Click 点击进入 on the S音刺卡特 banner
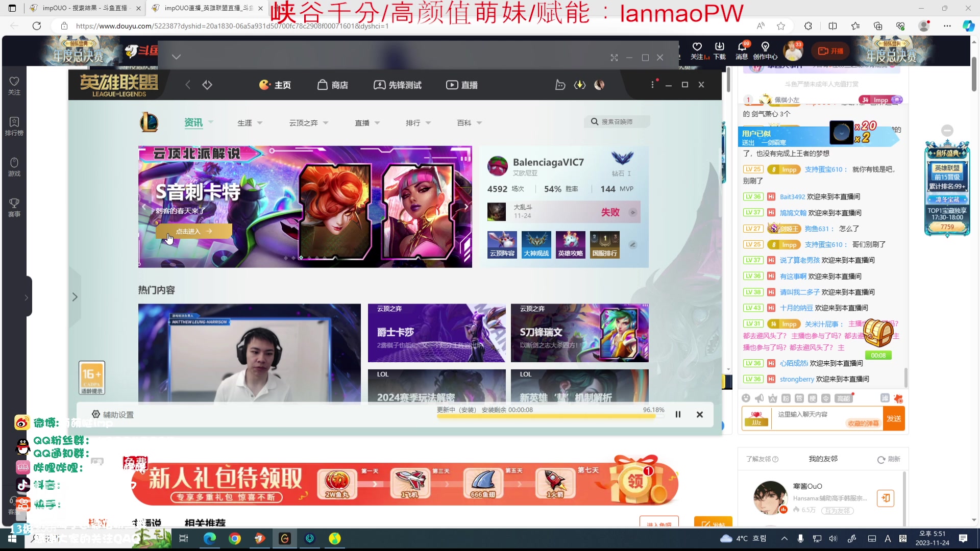The height and width of the screenshot is (551, 980). coord(193,231)
